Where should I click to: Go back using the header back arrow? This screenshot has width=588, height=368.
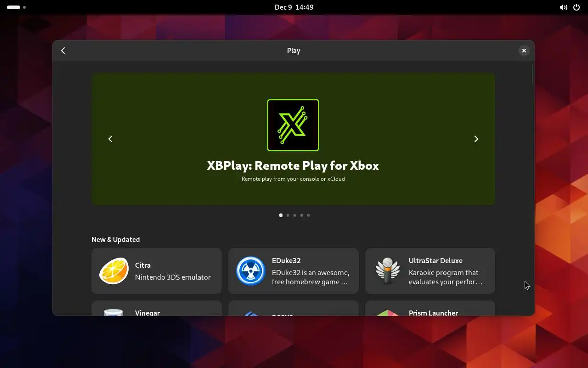pos(63,51)
